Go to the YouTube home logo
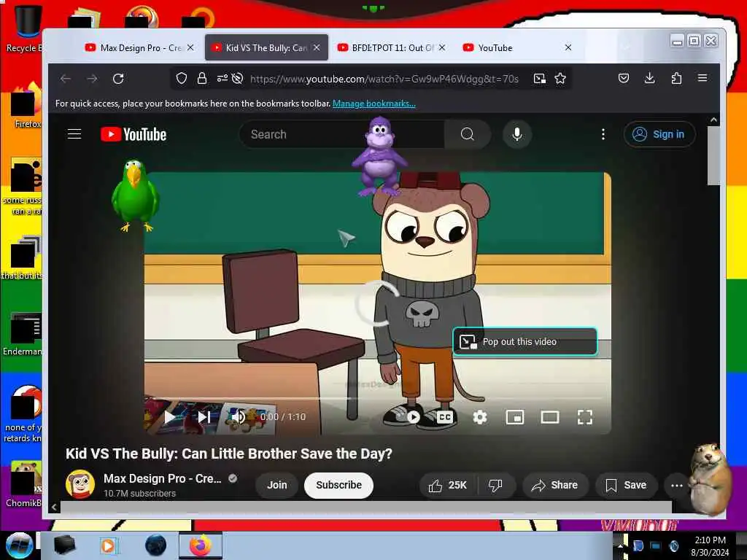 133,134
